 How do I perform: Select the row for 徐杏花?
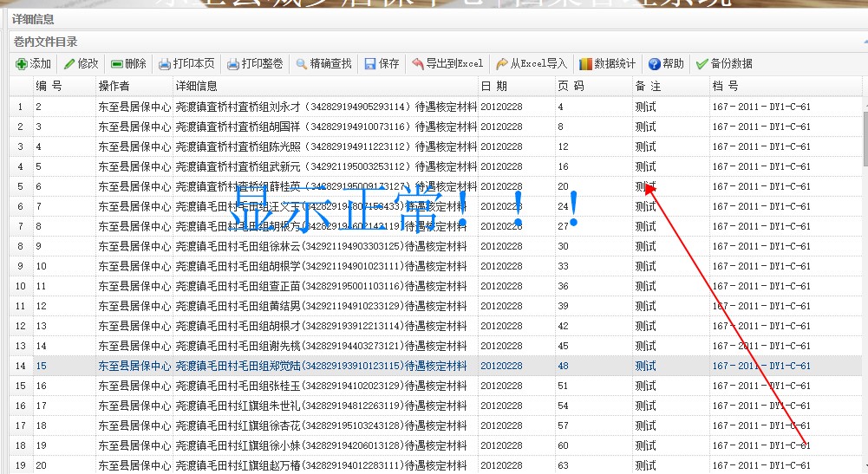[435, 425]
